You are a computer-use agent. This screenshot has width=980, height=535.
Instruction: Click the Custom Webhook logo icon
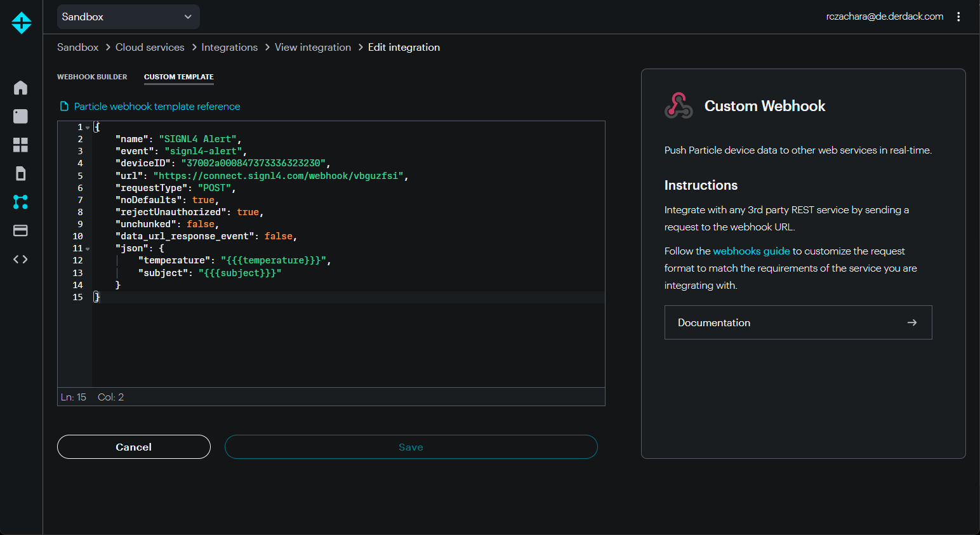(x=679, y=105)
